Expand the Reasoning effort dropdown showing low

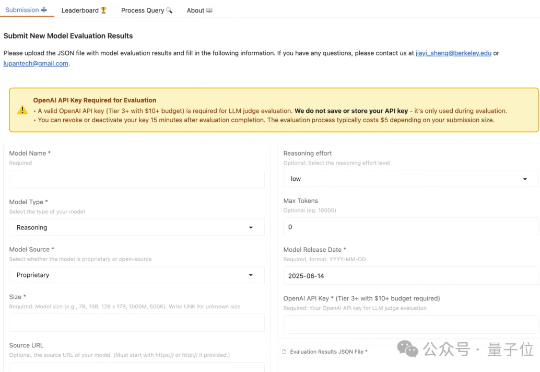410,179
